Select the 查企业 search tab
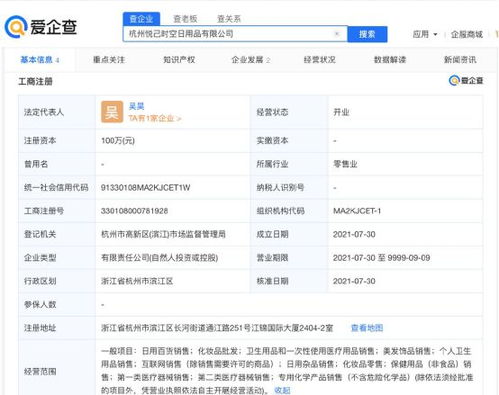Image resolution: width=499 pixels, height=395 pixels. 141,19
